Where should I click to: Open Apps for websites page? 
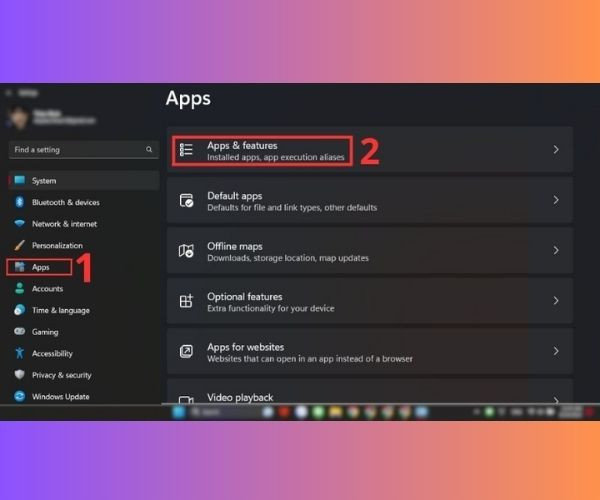pyautogui.click(x=370, y=351)
